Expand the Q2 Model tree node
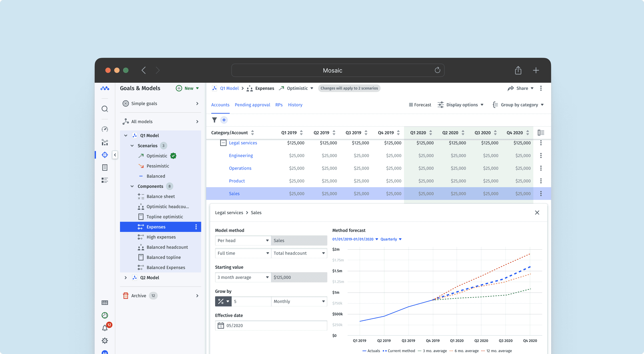The height and width of the screenshot is (354, 644). tap(126, 278)
